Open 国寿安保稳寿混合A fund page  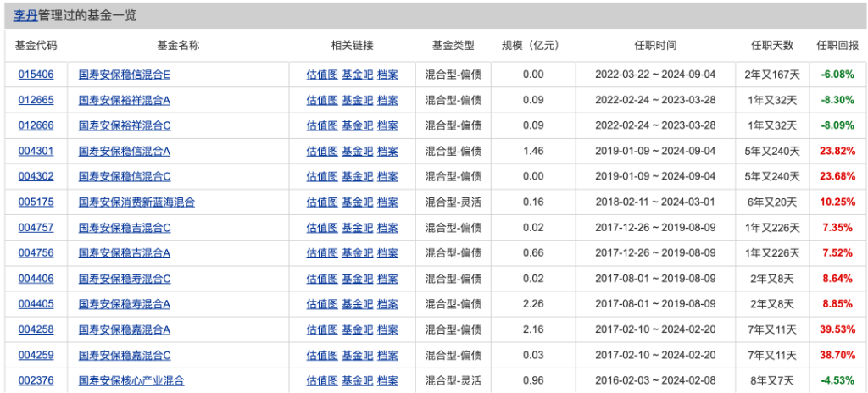click(x=125, y=304)
